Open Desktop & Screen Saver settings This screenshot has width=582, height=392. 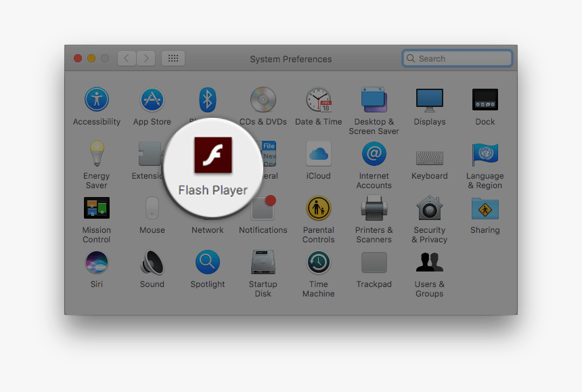click(374, 100)
